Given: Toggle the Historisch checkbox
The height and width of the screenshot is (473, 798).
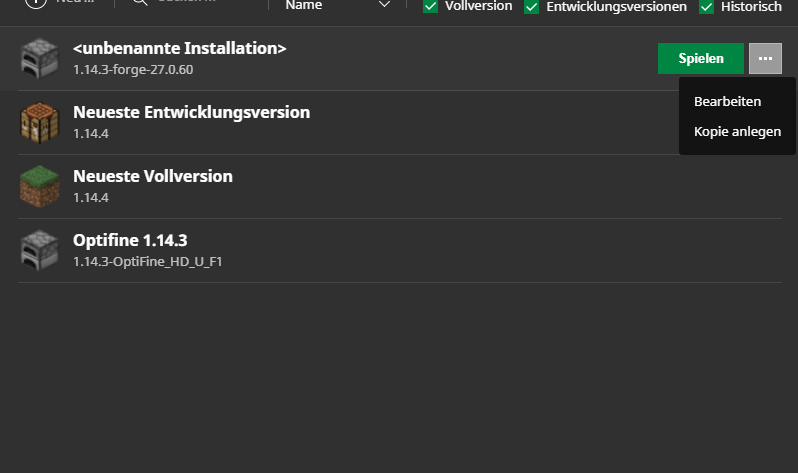Looking at the screenshot, I should [707, 7].
